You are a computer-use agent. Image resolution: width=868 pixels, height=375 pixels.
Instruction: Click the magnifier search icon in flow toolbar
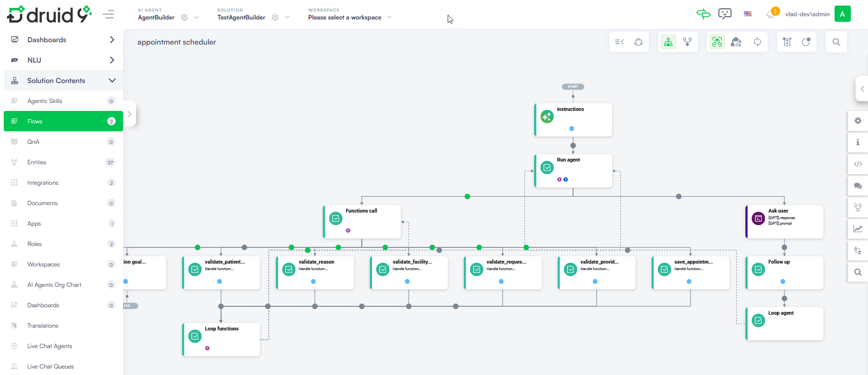(x=836, y=42)
